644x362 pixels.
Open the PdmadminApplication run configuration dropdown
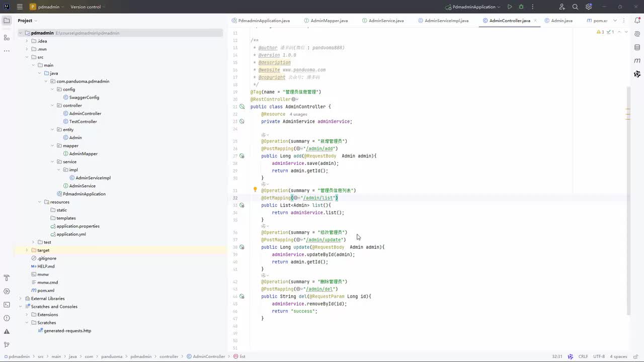click(473, 7)
